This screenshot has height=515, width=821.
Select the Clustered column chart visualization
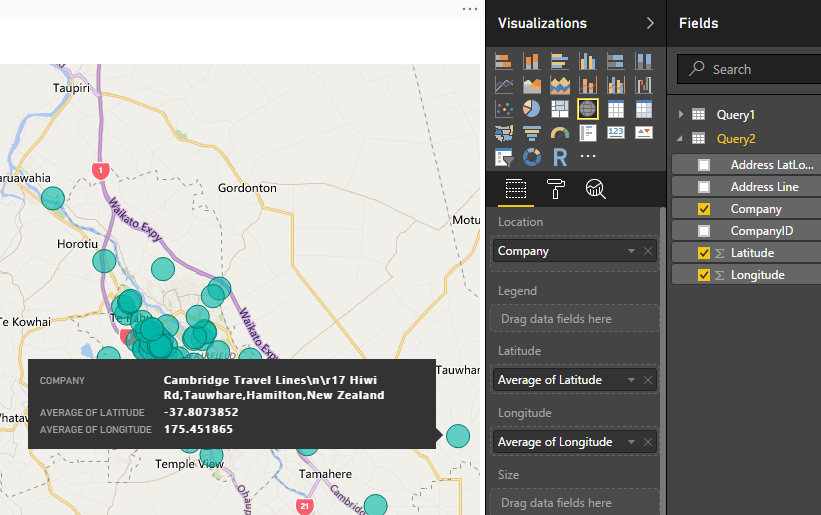pyautogui.click(x=587, y=61)
